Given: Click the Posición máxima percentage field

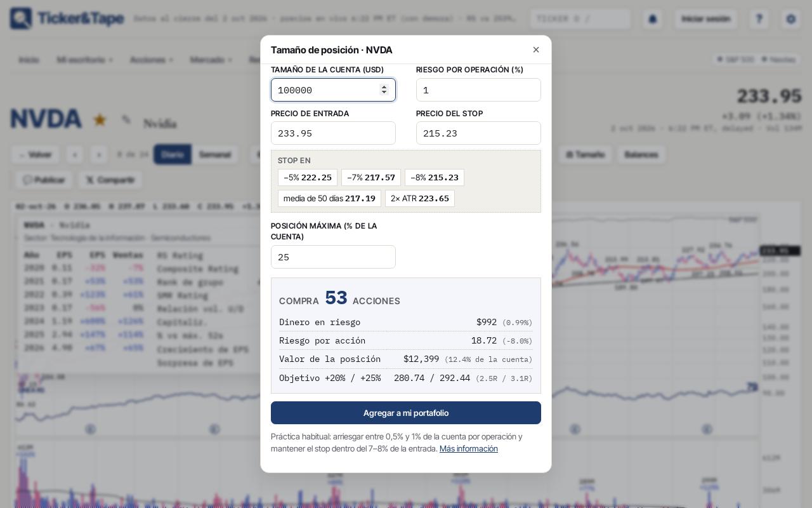Looking at the screenshot, I should point(333,257).
